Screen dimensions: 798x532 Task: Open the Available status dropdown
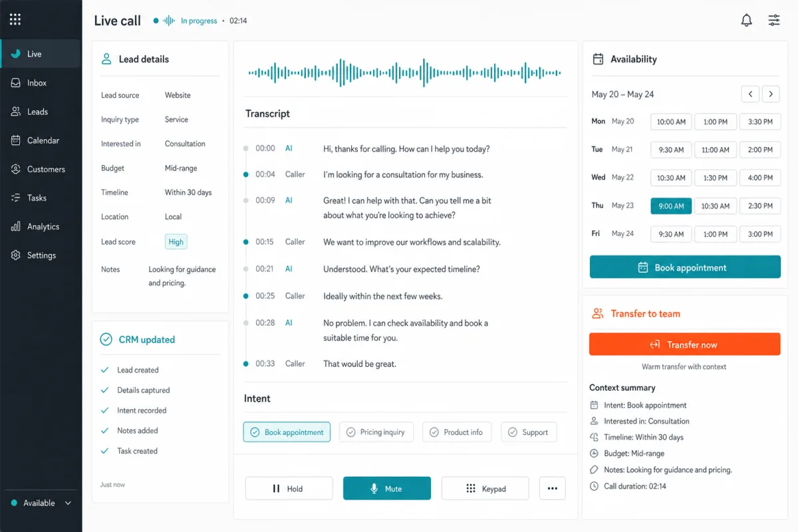pos(41,503)
